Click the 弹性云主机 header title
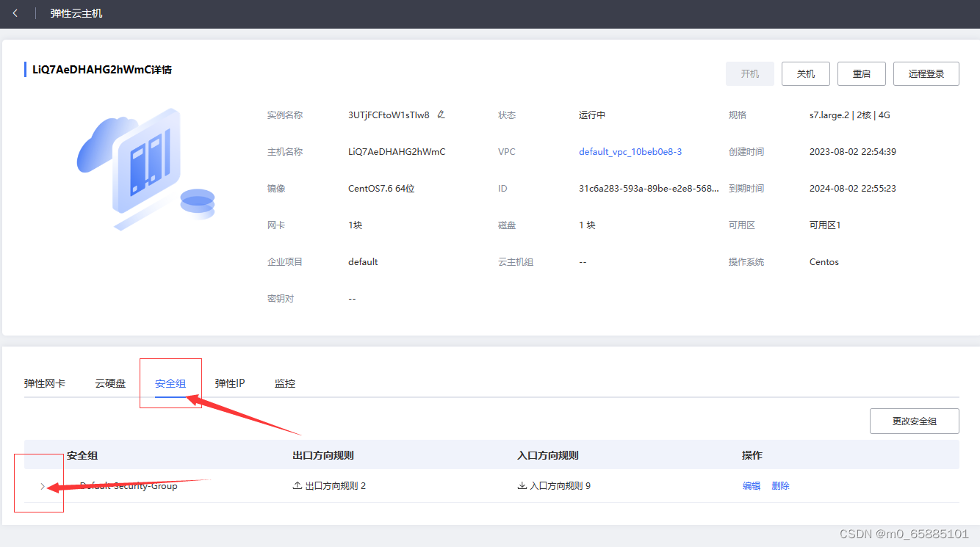Image resolution: width=980 pixels, height=547 pixels. click(x=76, y=14)
